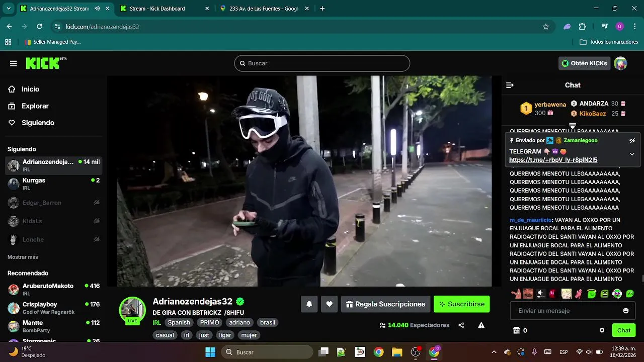Open the channel shop icon
Screen dimensions: 644x362
click(x=516, y=330)
